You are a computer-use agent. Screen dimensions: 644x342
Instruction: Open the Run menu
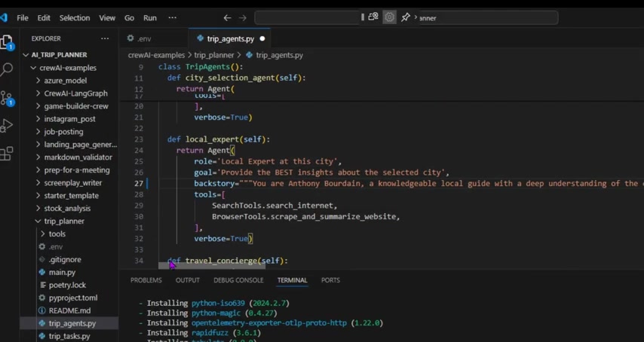150,18
